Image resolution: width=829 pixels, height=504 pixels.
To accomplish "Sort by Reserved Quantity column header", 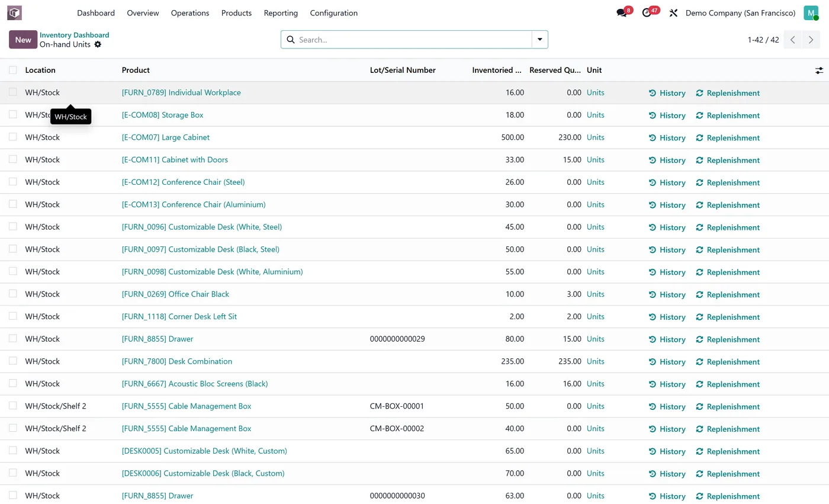I will pyautogui.click(x=555, y=70).
